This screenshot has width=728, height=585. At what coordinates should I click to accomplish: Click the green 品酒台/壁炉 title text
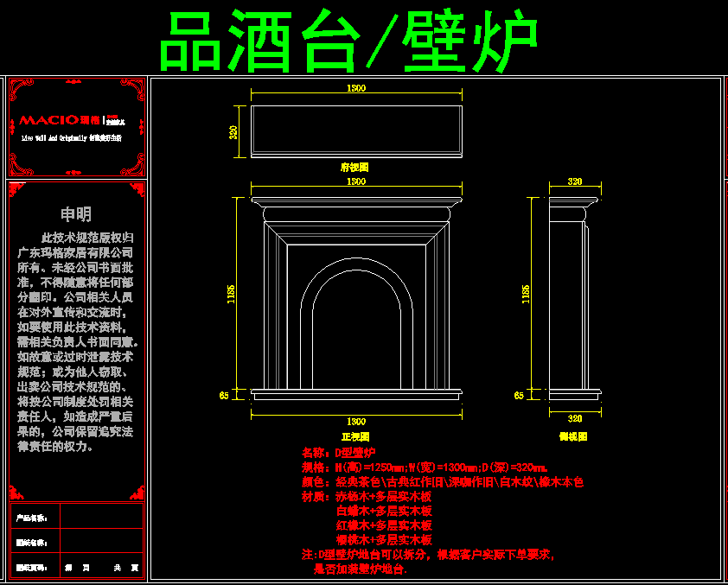(348, 41)
